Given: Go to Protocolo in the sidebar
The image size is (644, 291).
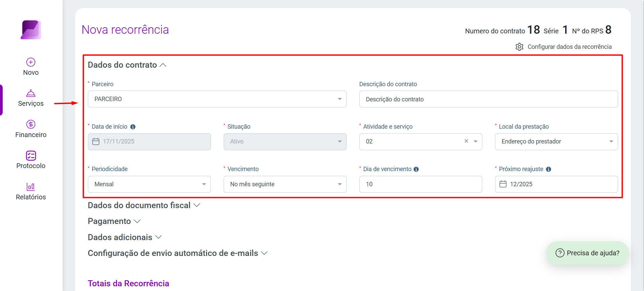Looking at the screenshot, I should 31,160.
